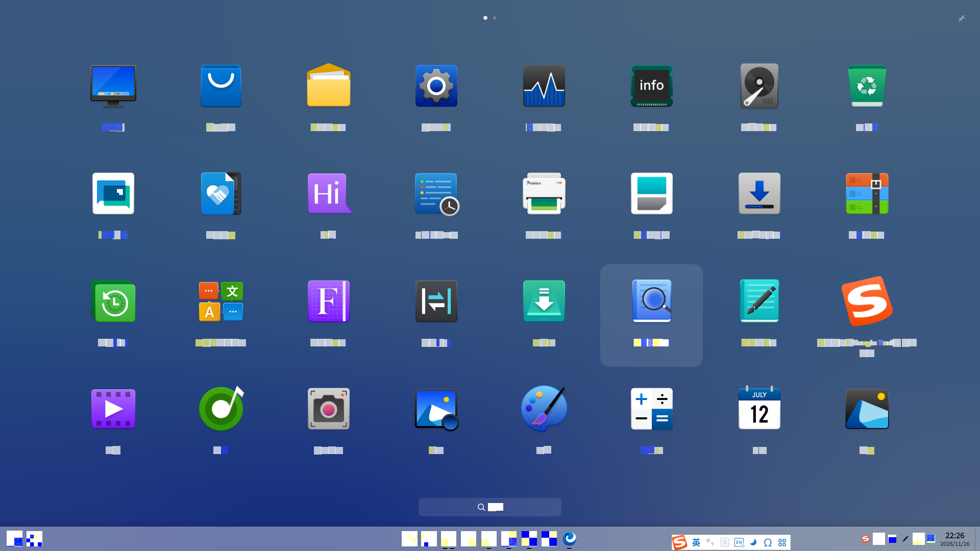The height and width of the screenshot is (551, 980).
Task: Launch the orange Sogou 'S' input icon
Action: [867, 301]
